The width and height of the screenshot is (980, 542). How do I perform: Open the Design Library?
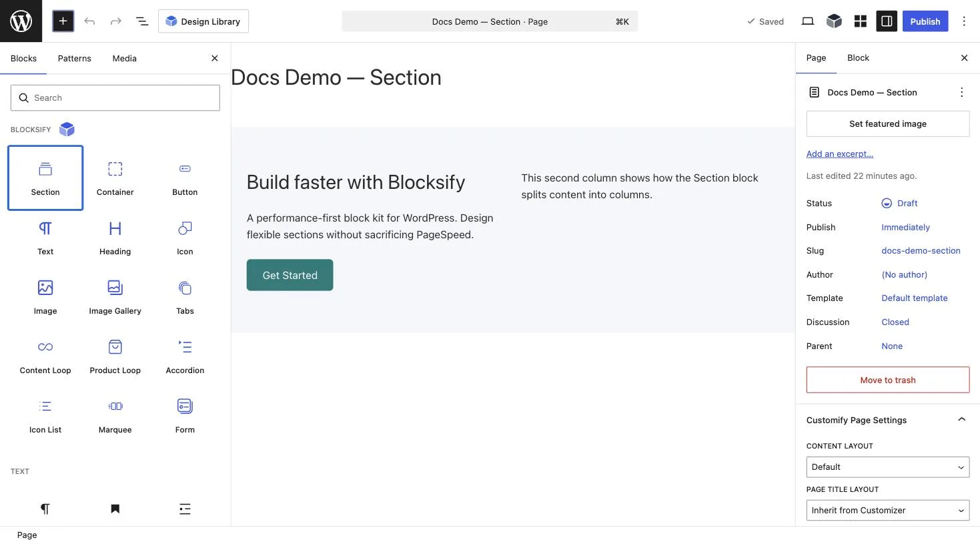(203, 21)
